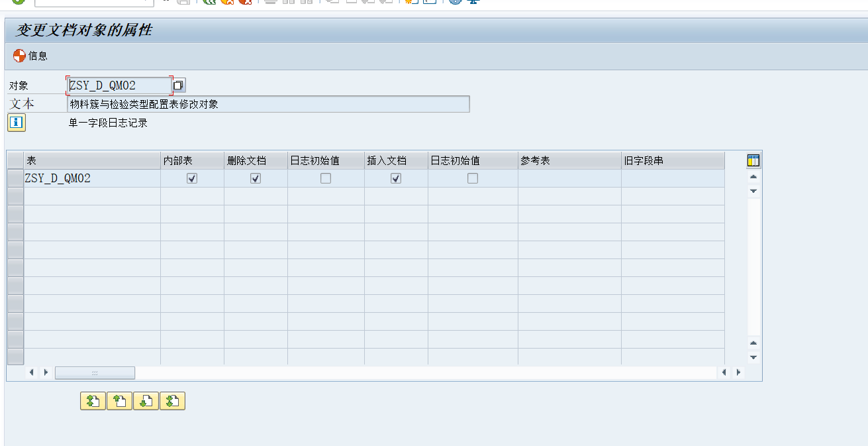The image size is (868, 446).
Task: Click the Help icon at the toolbar's right end
Action: click(x=456, y=3)
